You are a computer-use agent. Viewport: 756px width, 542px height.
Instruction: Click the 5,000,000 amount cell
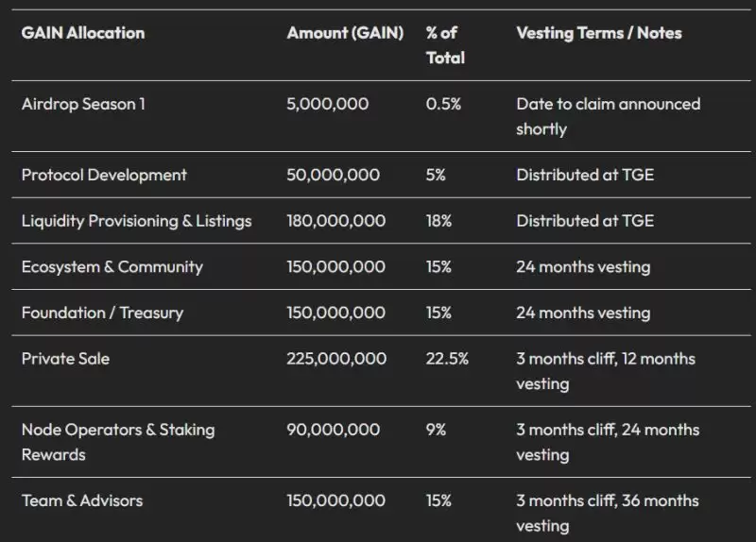tap(327, 104)
